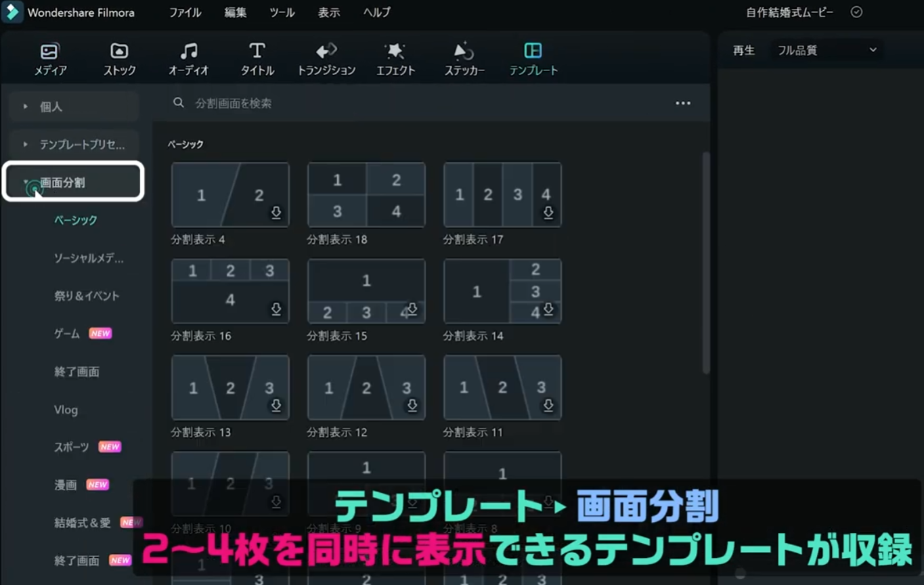Open the three-dot more options menu

(683, 103)
